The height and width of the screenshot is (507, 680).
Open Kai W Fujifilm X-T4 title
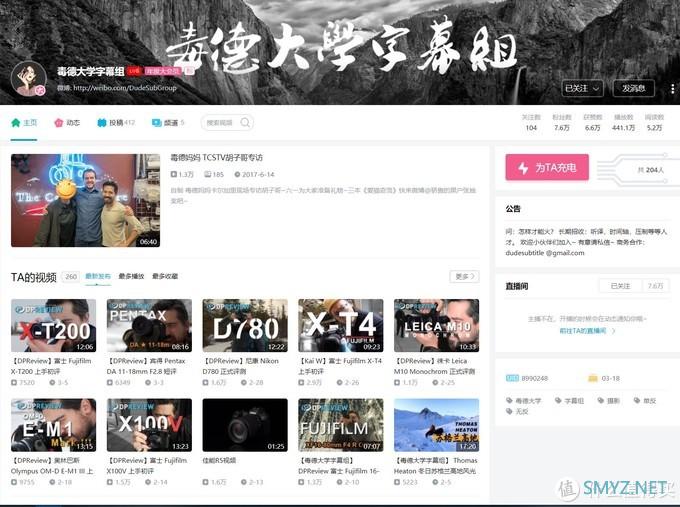340,366
